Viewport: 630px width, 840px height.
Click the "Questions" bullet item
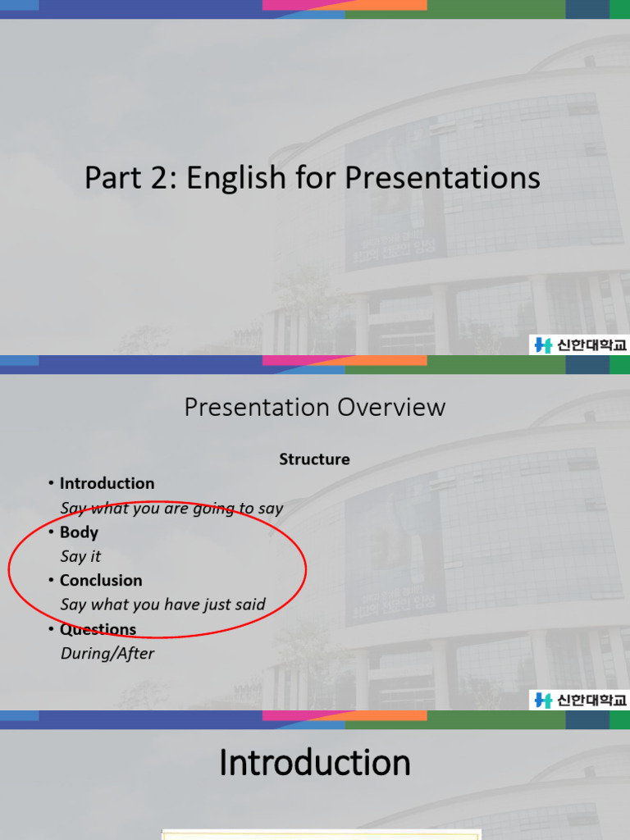click(98, 629)
